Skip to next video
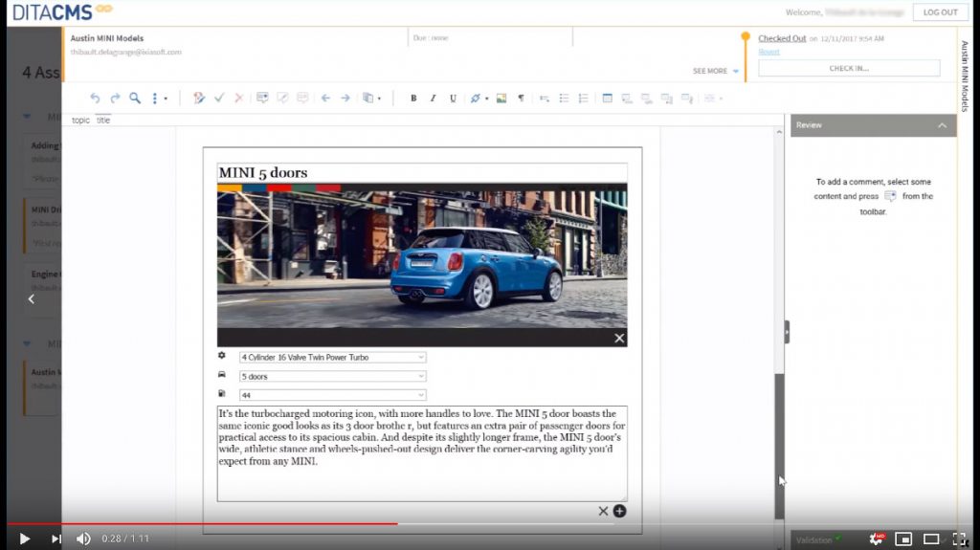 56,539
